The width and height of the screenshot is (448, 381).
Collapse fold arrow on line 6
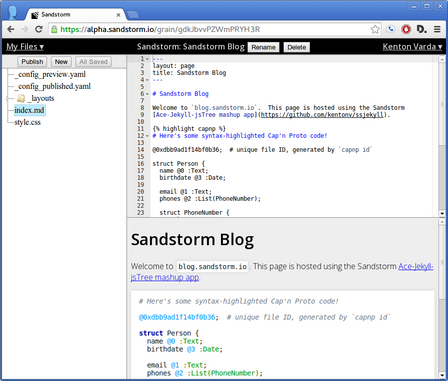147,94
